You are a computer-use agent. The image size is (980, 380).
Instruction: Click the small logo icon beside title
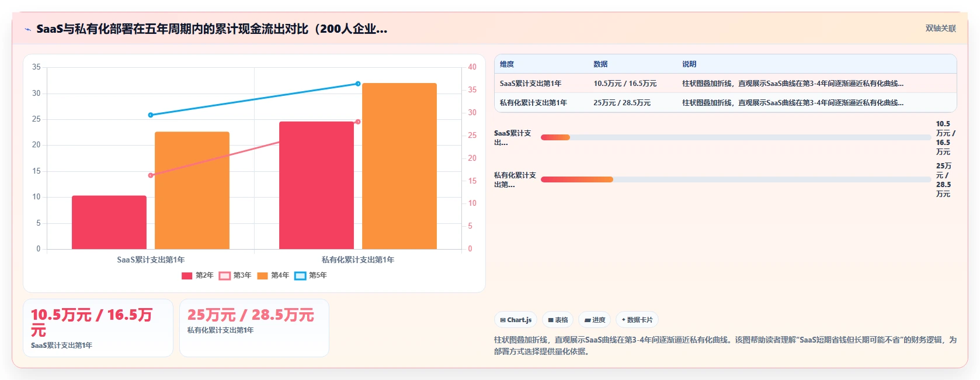point(27,29)
